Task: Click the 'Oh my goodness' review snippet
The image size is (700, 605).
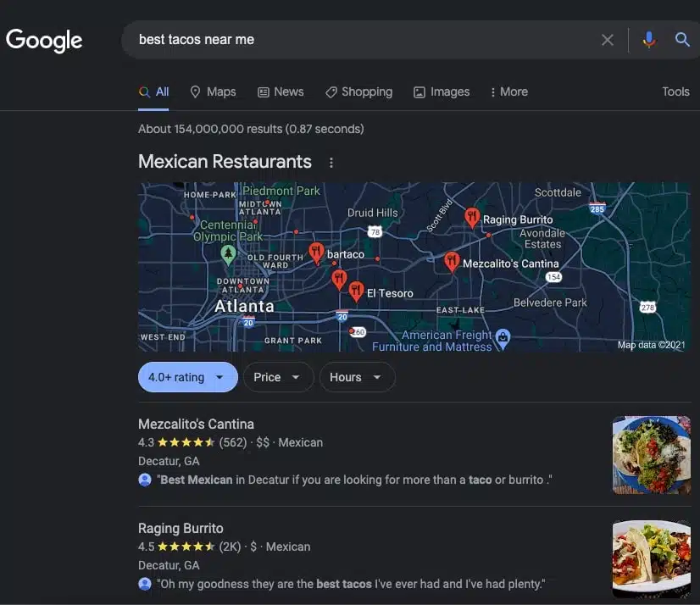Action: click(351, 584)
